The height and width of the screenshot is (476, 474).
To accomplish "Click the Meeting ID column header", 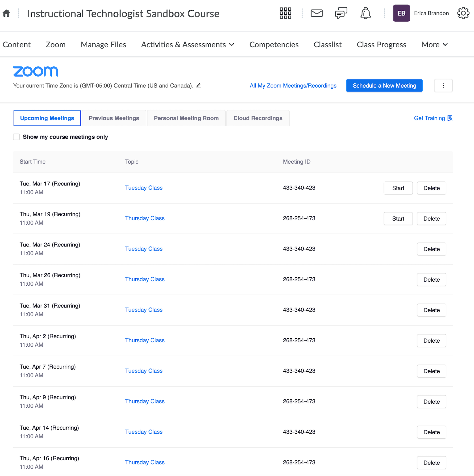I will (x=297, y=162).
